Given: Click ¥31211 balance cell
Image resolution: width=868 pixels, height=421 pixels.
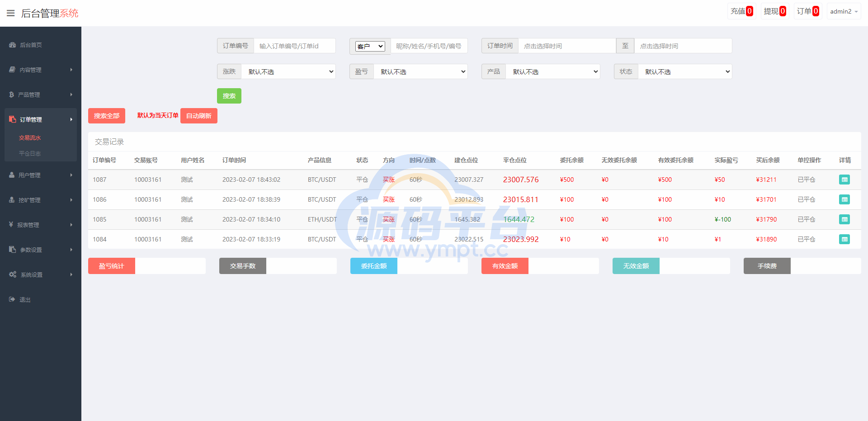Looking at the screenshot, I should pyautogui.click(x=766, y=180).
